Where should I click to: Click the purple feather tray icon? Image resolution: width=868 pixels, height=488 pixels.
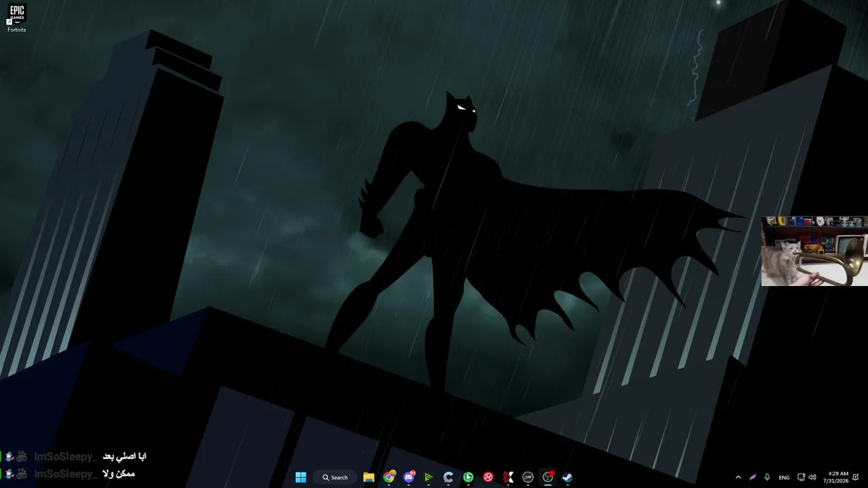coord(753,477)
